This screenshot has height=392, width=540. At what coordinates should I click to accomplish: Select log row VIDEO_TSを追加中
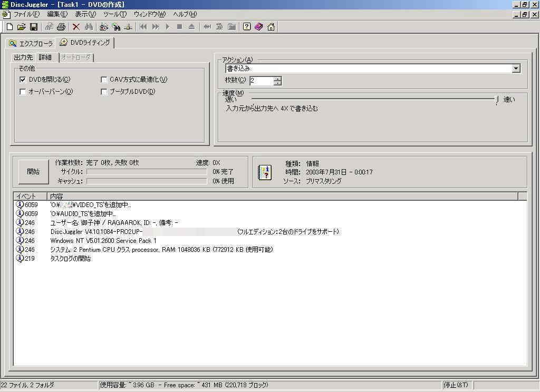[x=270, y=205]
